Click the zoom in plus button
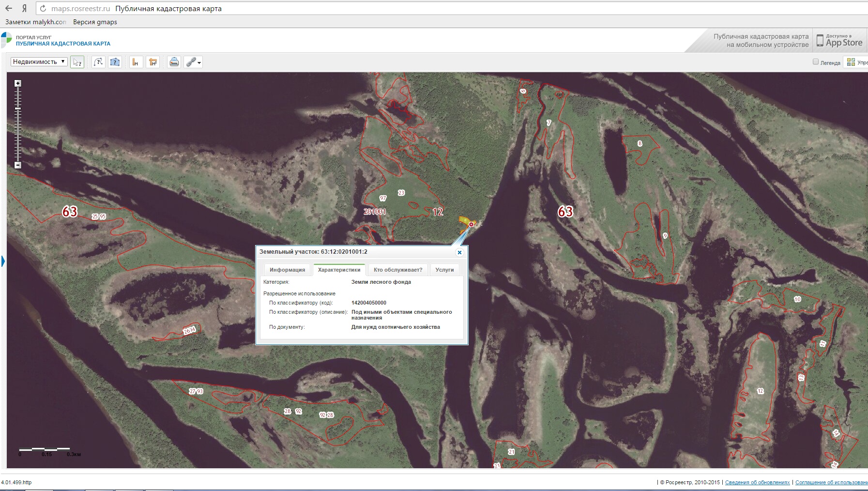This screenshot has height=491, width=868. point(18,83)
